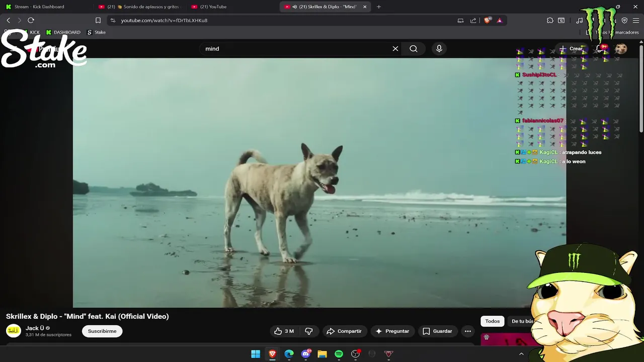Open the media control music note icon

click(580, 20)
